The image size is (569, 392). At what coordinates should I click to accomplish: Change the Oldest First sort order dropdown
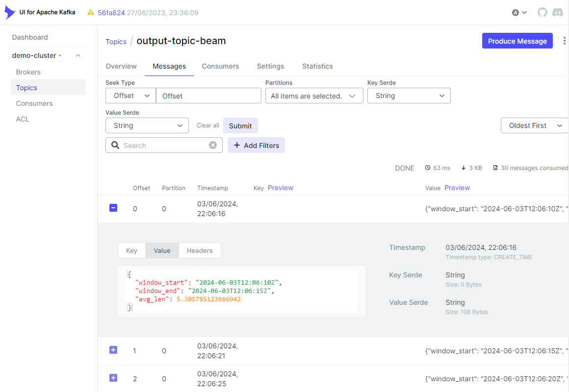[534, 125]
